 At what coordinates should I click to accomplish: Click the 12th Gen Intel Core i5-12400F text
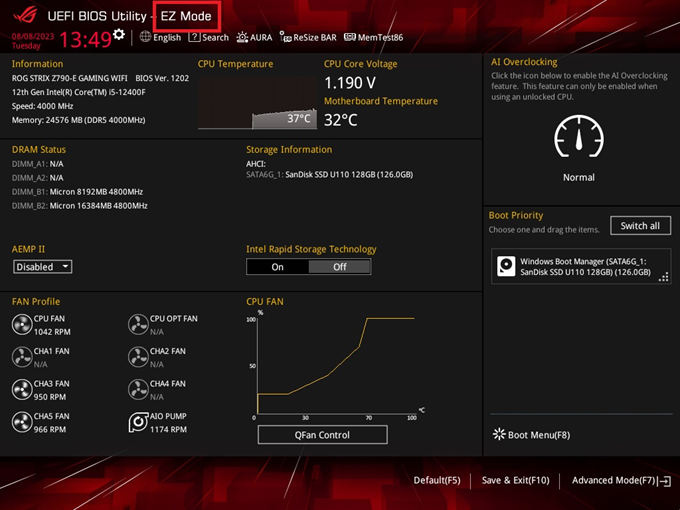tap(78, 92)
